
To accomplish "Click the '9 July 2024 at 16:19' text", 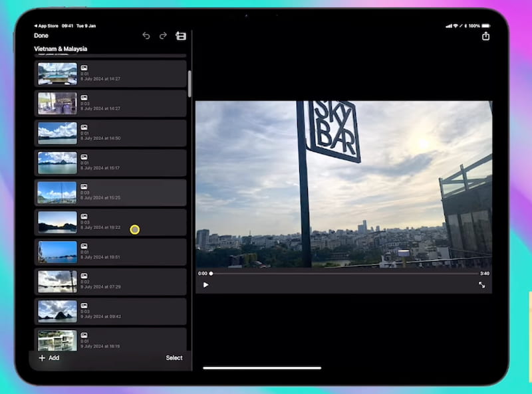I will point(100,346).
